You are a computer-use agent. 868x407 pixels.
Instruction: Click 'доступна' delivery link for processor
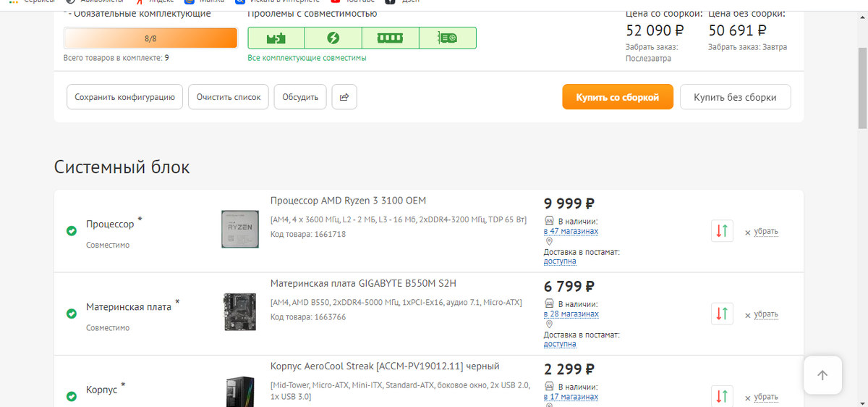pyautogui.click(x=560, y=261)
